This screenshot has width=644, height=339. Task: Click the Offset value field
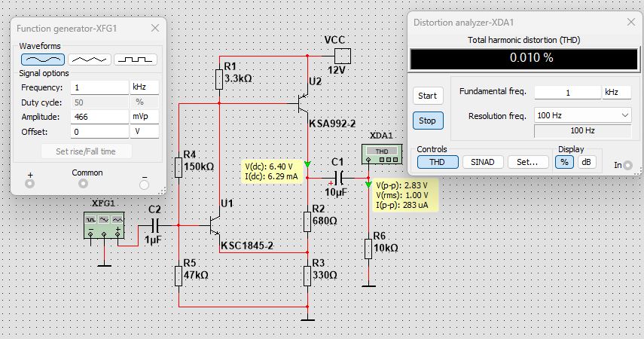click(99, 132)
